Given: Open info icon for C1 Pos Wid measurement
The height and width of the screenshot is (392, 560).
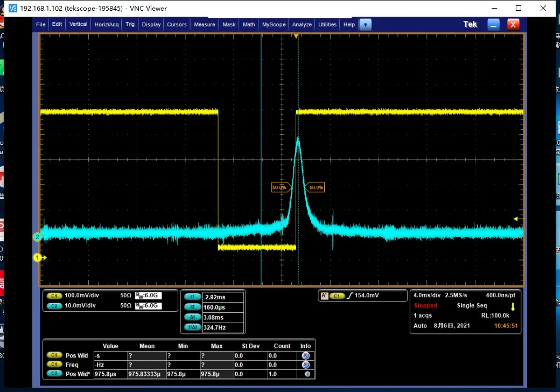Looking at the screenshot, I should (x=306, y=355).
